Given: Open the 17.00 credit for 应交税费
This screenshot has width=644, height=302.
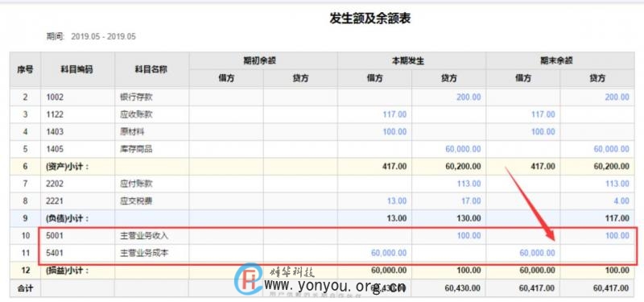Looking at the screenshot, I should (x=471, y=201).
